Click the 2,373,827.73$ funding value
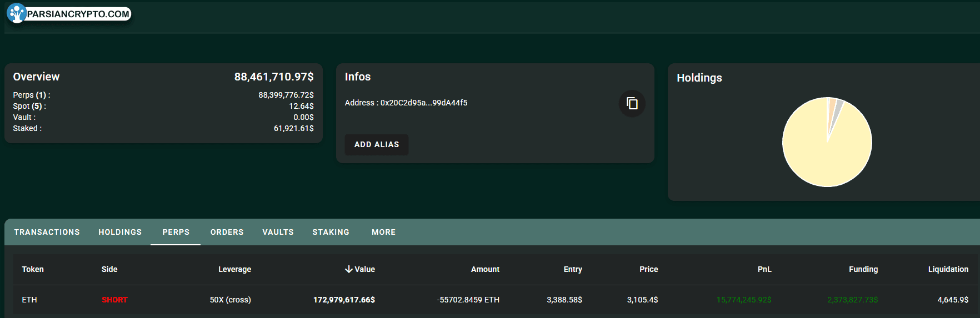 (x=853, y=300)
